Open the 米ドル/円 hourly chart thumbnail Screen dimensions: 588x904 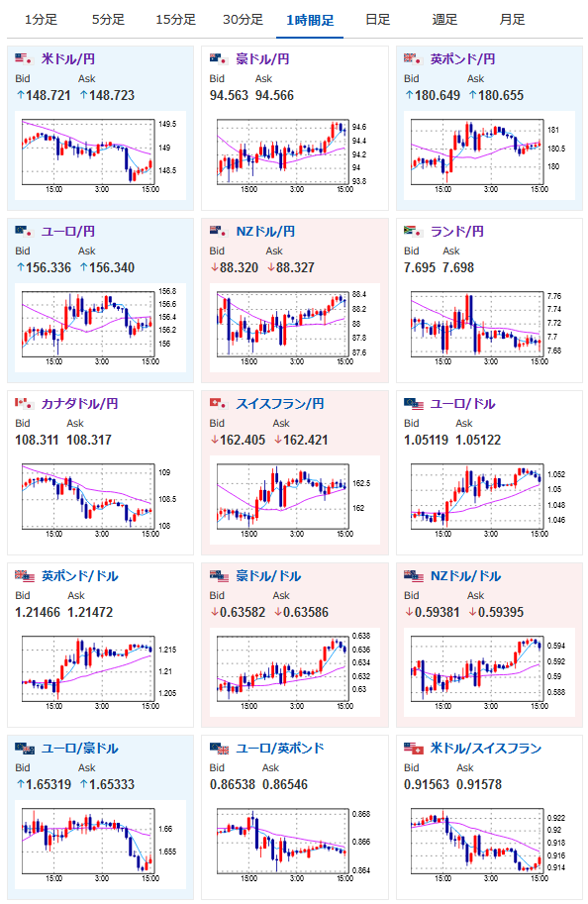pos(100,155)
